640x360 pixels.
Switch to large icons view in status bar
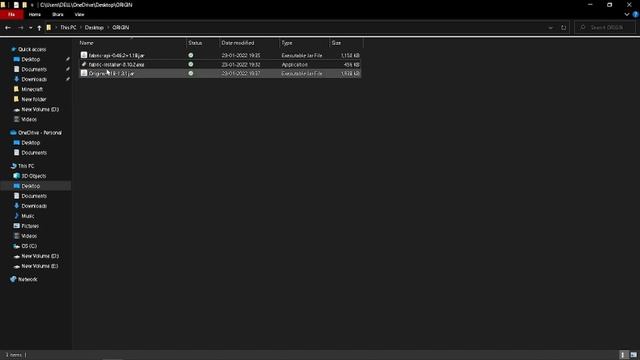click(633, 355)
